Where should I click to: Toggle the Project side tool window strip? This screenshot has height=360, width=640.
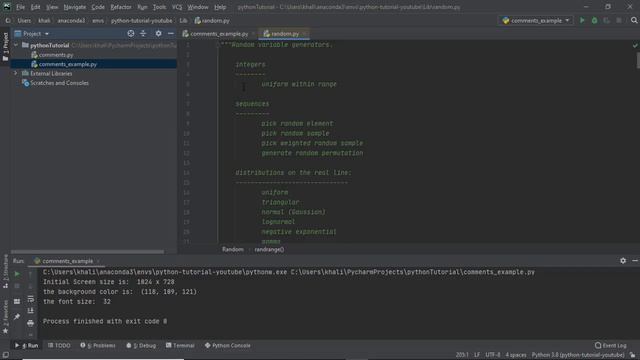[x=5, y=46]
